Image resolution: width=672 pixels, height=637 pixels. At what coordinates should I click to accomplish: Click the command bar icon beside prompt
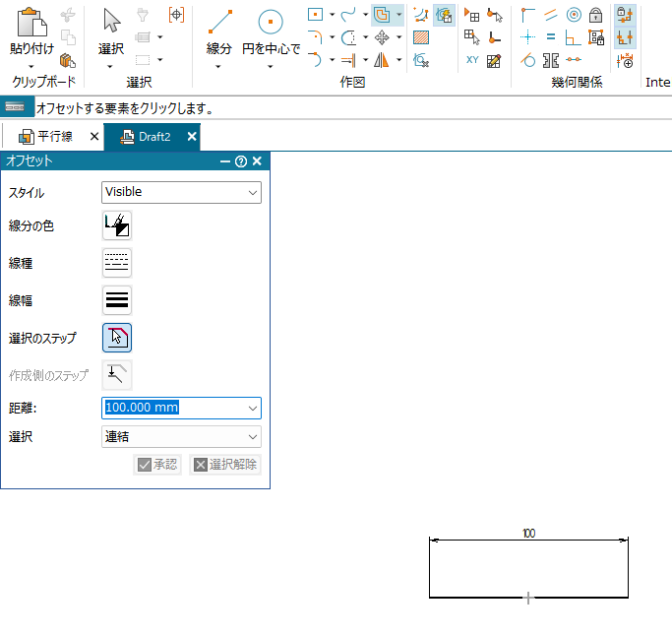click(16, 107)
